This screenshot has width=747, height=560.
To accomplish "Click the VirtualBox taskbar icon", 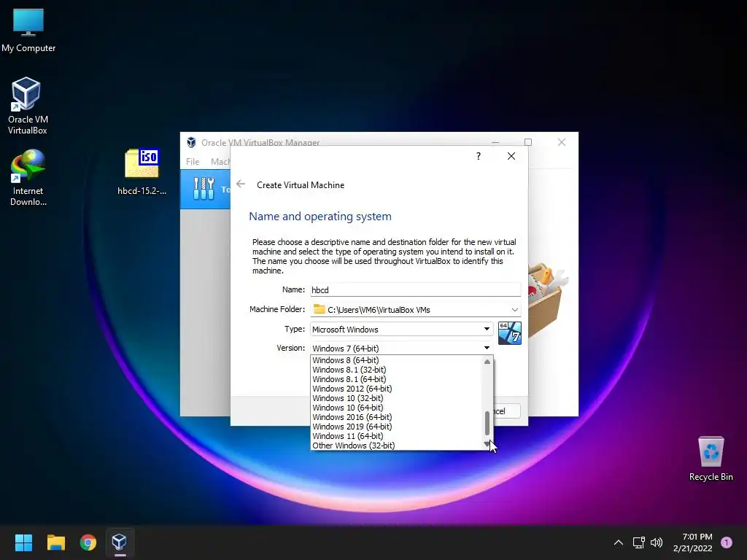I will tap(119, 542).
